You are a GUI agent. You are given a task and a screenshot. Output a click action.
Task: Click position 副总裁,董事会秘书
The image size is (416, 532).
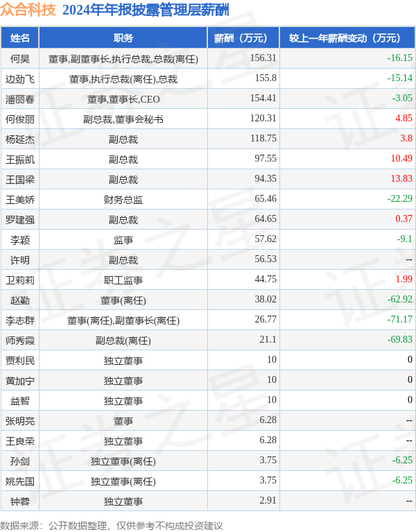click(x=123, y=119)
